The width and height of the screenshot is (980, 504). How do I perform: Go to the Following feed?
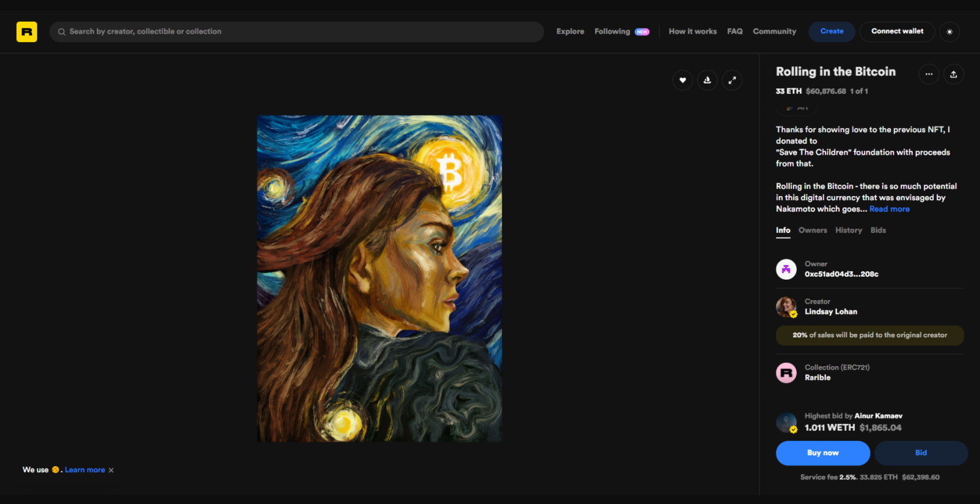[x=612, y=31]
